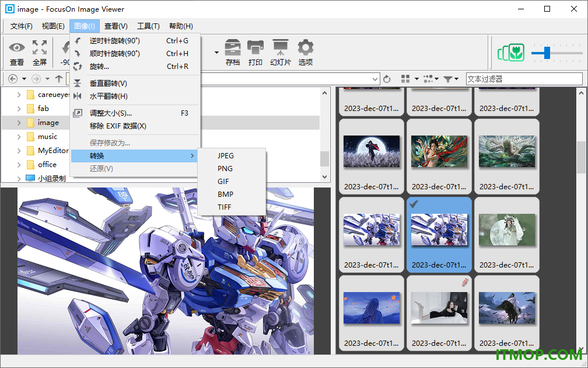Open the 帮助(H) menu
Image resolution: width=588 pixels, height=368 pixels.
[181, 26]
